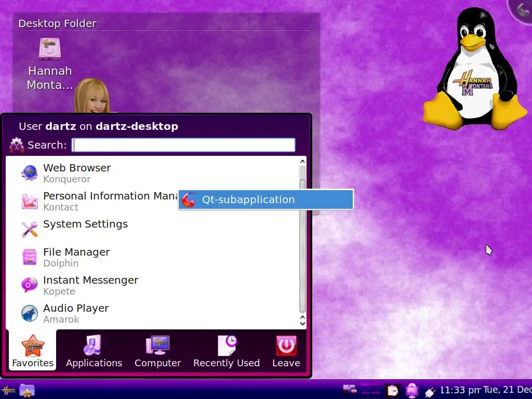
Task: Click the search gear icon beside Search label
Action: click(16, 145)
